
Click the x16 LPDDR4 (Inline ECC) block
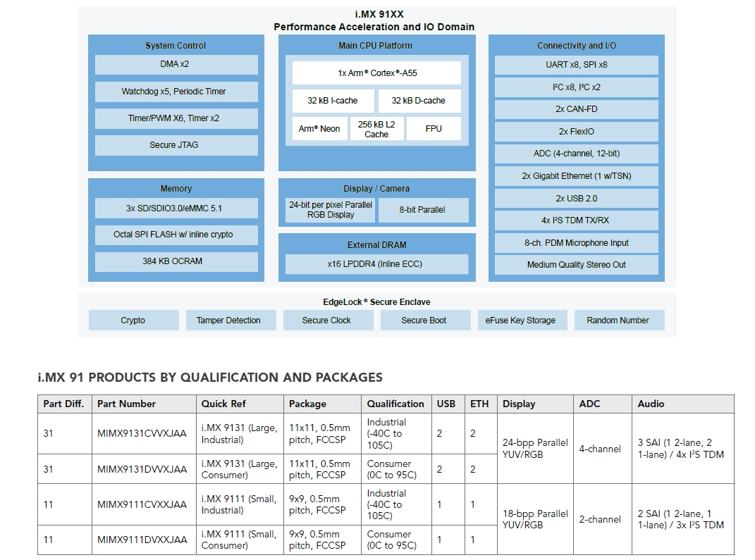tap(376, 264)
